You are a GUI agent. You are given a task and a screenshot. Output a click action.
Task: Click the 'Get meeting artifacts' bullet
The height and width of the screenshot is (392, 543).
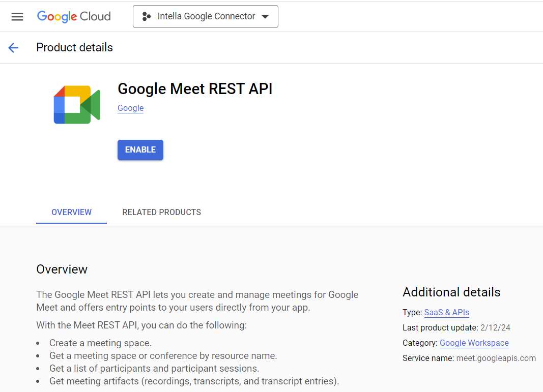[194, 381]
